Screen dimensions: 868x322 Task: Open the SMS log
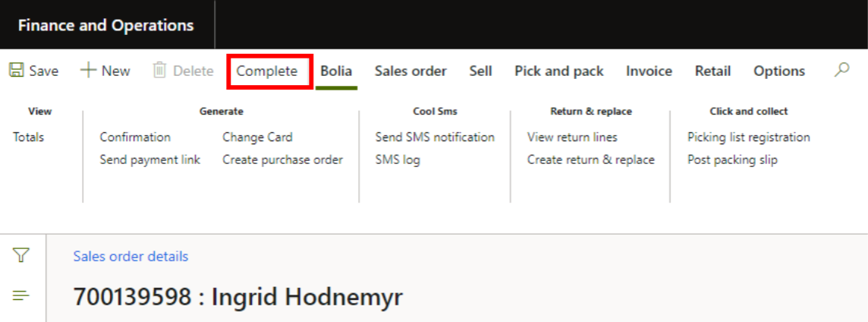pyautogui.click(x=398, y=160)
